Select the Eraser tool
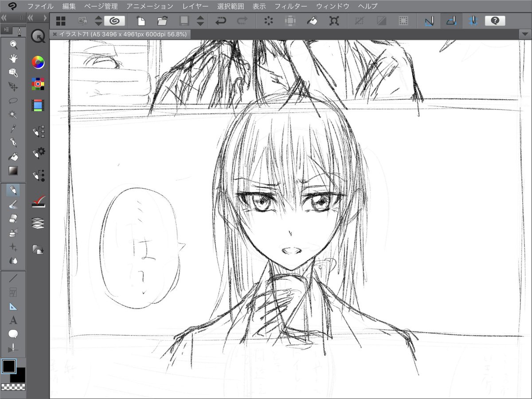The width and height of the screenshot is (532, 399). pos(13,219)
